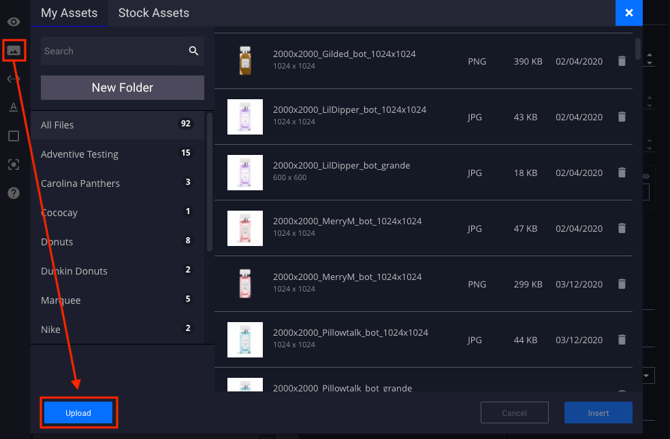
Task: Remove Pillowtalk_bot_1024x1024 with the trash icon
Action: pos(621,340)
